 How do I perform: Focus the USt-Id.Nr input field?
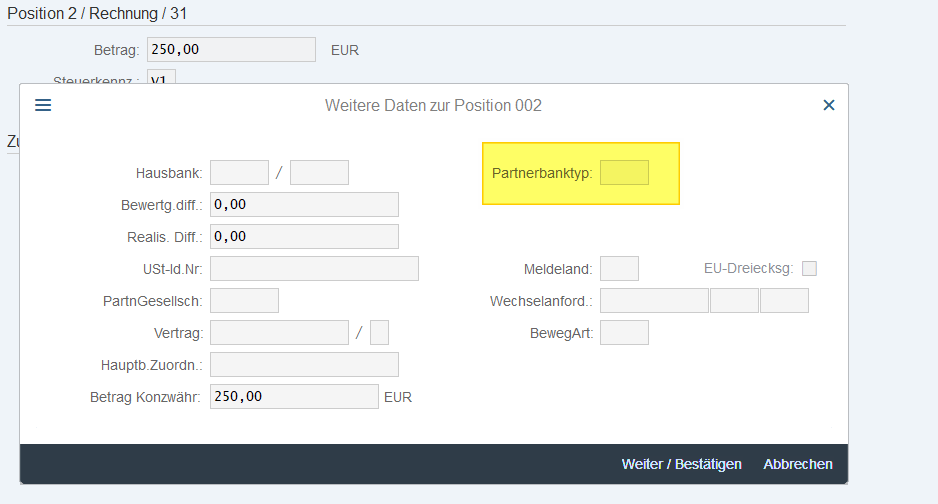314,269
